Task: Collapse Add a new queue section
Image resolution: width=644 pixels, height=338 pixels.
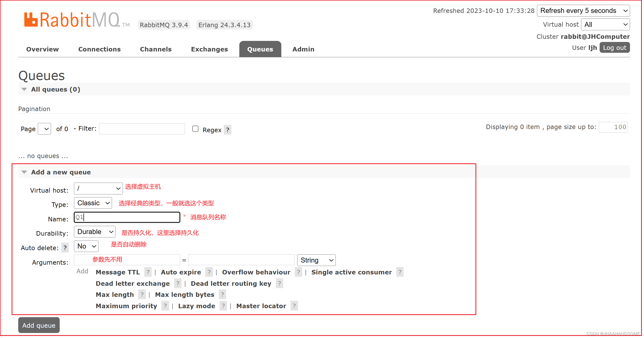Action: [24, 172]
